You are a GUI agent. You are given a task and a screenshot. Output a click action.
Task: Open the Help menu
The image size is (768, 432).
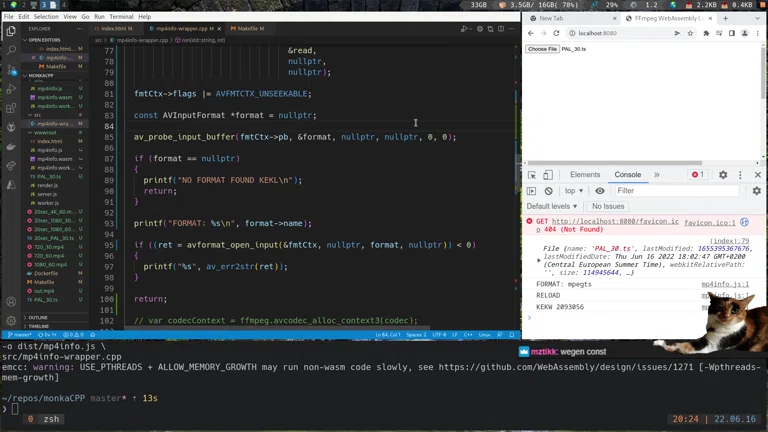[144, 17]
